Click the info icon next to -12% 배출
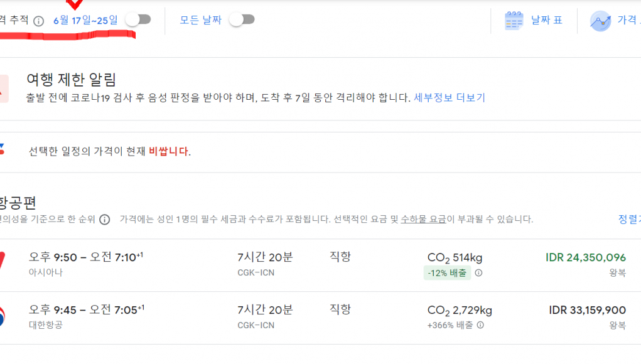The image size is (641, 364). tap(478, 273)
